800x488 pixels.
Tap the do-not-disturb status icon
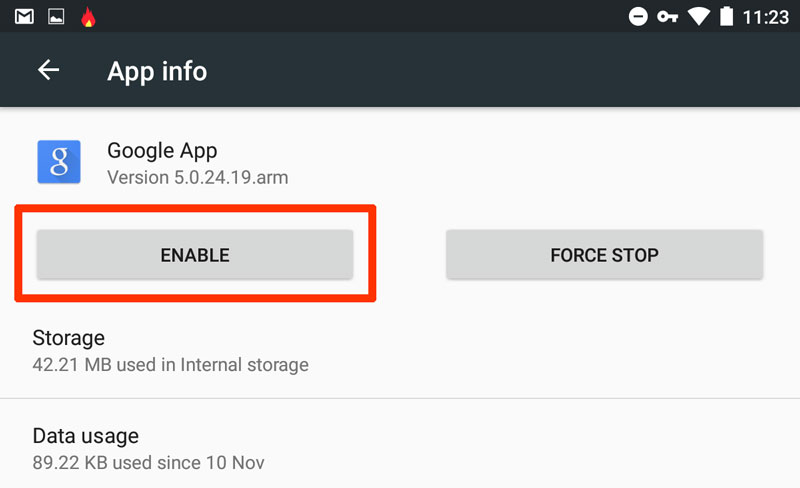[x=638, y=17]
